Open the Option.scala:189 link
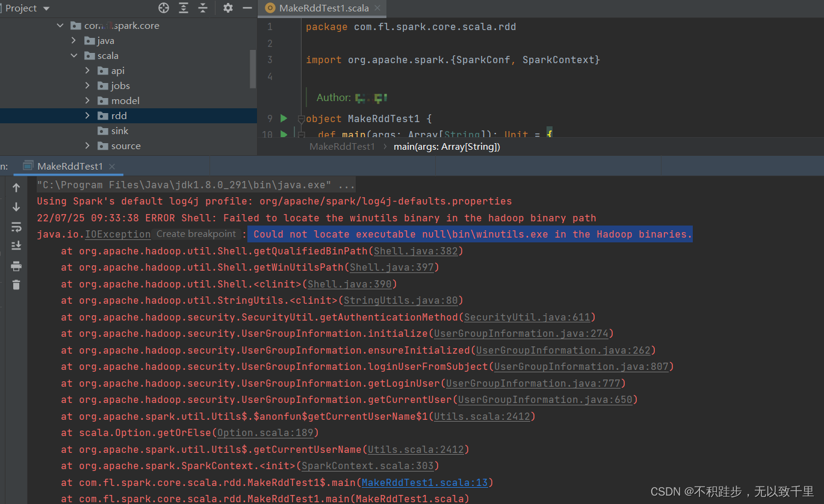824x504 pixels. tap(265, 433)
